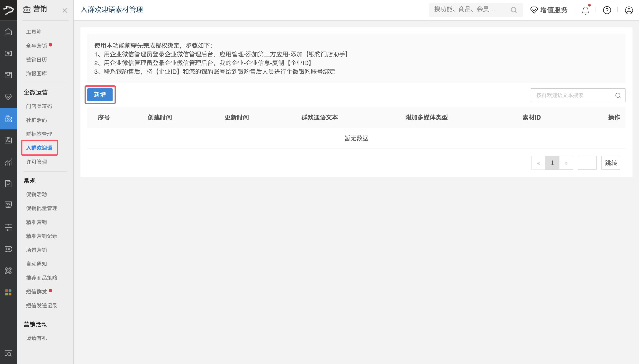This screenshot has height=364, width=639.
Task: Open 精准营销记录 in sidebar
Action: point(42,236)
